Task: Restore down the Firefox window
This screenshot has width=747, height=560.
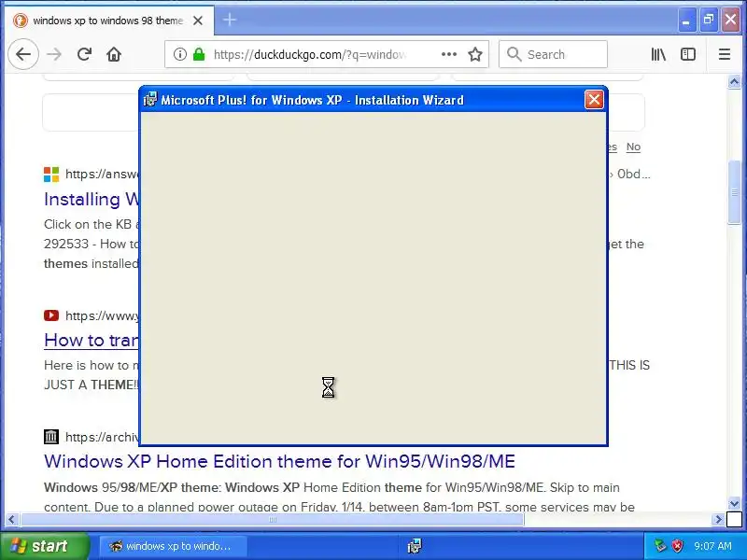Action: click(709, 20)
